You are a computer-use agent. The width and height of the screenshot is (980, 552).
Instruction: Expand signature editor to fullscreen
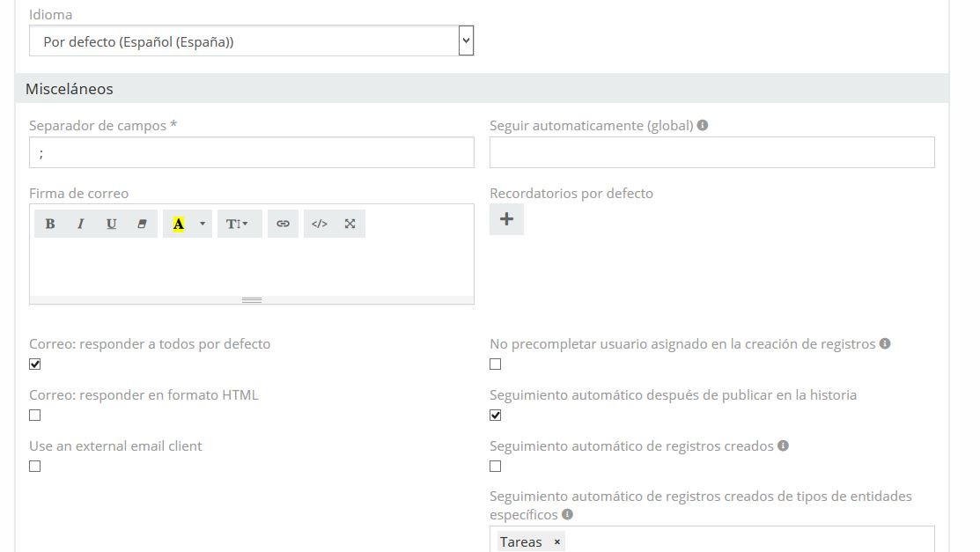coord(350,224)
